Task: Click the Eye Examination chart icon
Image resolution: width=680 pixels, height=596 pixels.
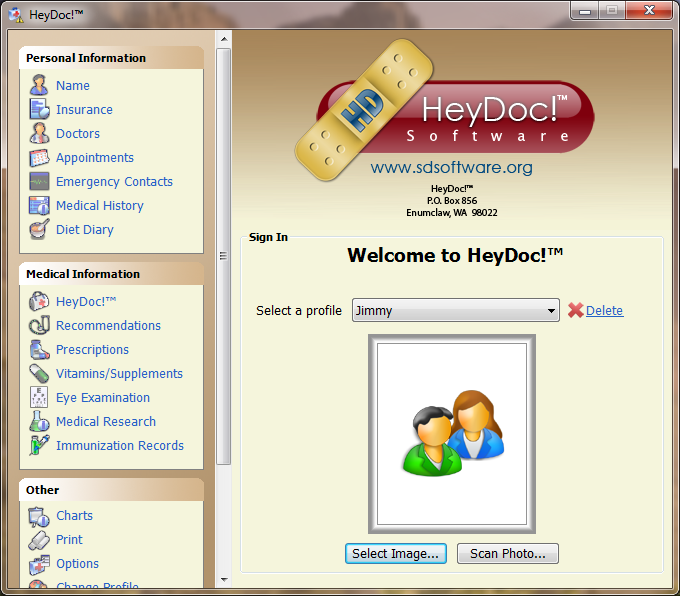Action: pyautogui.click(x=39, y=397)
